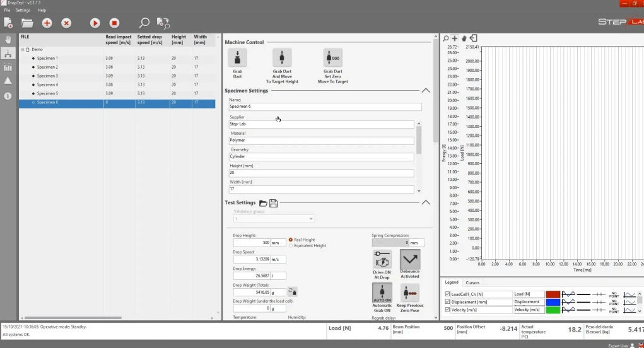Collapse the Demo tree node
Image resolution: width=644 pixels, height=348 pixels.
point(23,49)
